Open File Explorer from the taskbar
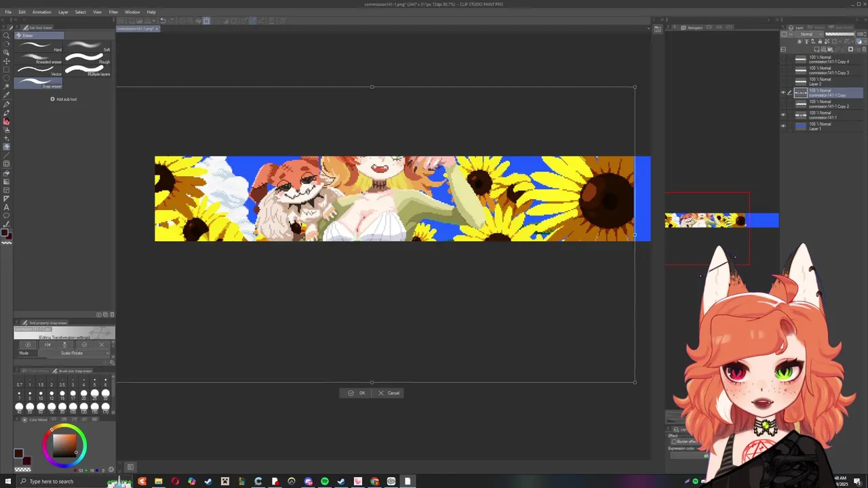 (x=158, y=481)
